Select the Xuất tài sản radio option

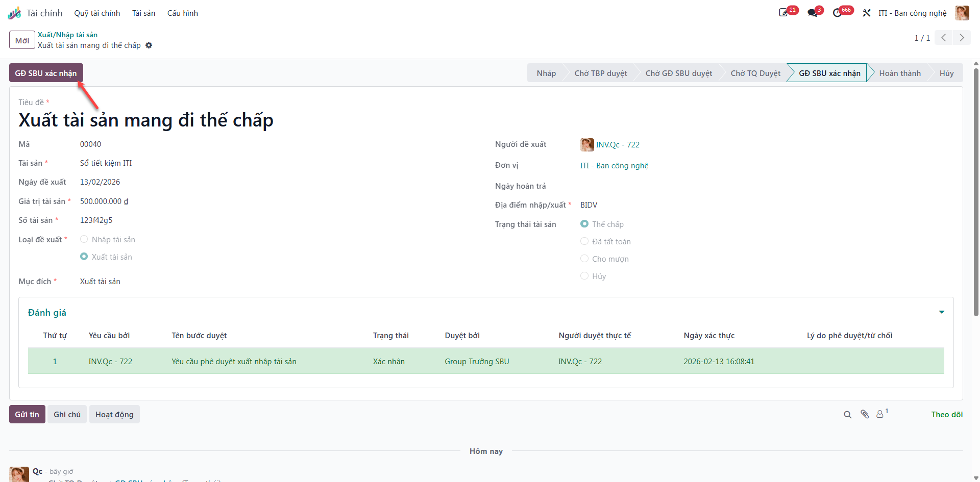[84, 257]
